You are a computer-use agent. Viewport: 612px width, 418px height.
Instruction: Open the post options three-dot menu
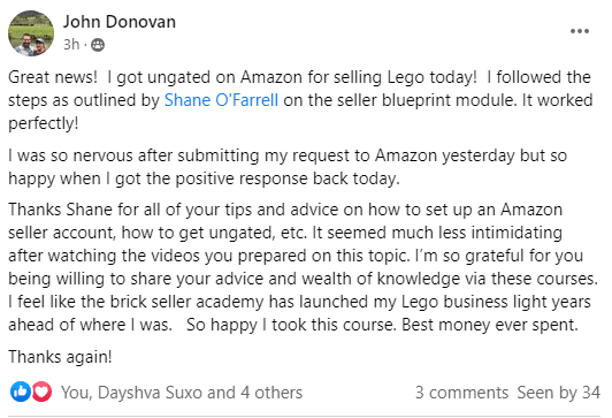pos(579,31)
